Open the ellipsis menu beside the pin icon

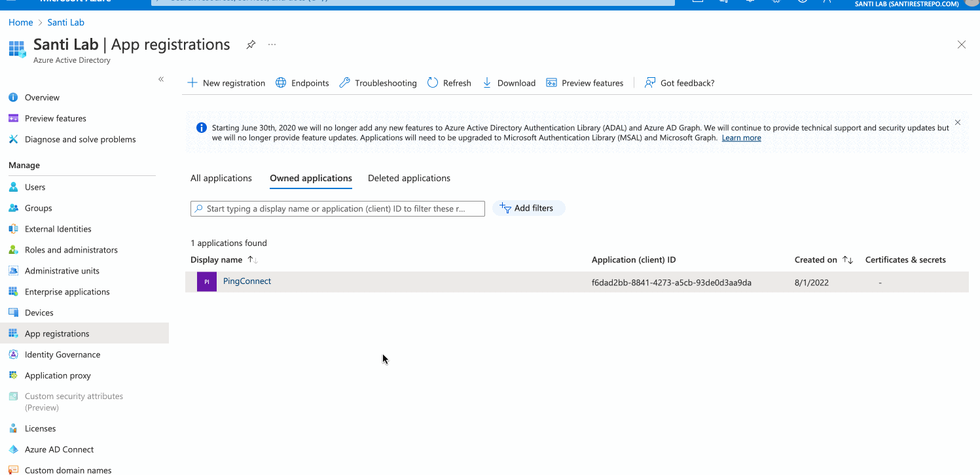click(272, 44)
